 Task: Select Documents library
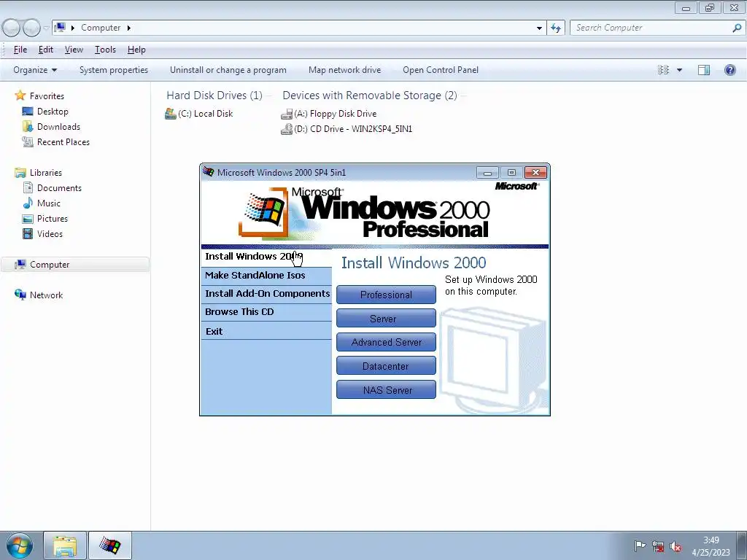click(x=59, y=188)
